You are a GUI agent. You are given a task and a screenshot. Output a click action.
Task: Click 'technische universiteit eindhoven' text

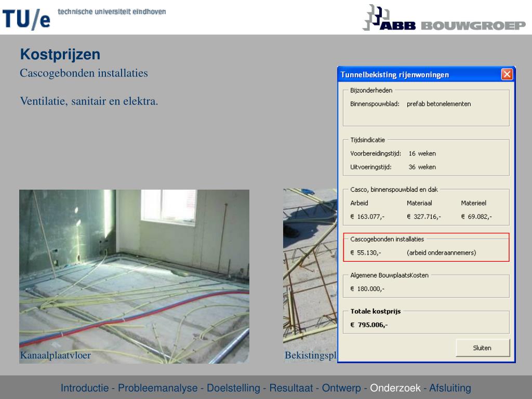pos(112,11)
